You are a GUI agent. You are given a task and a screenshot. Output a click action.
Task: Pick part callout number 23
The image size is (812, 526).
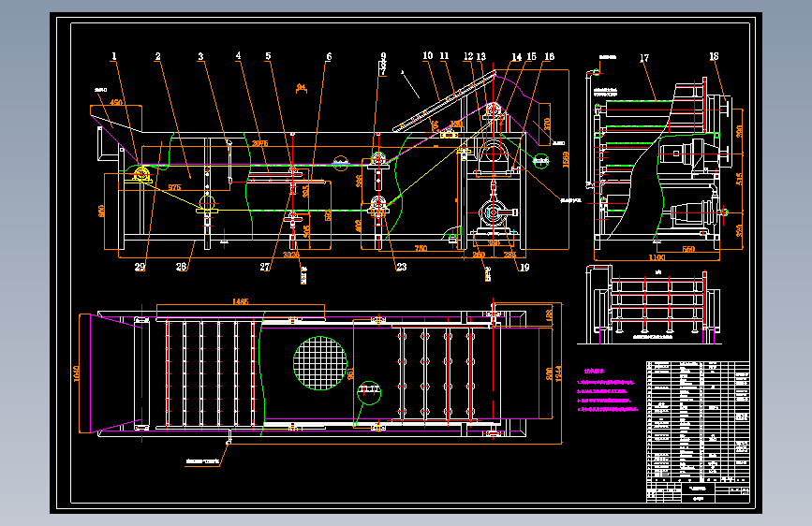tap(402, 267)
